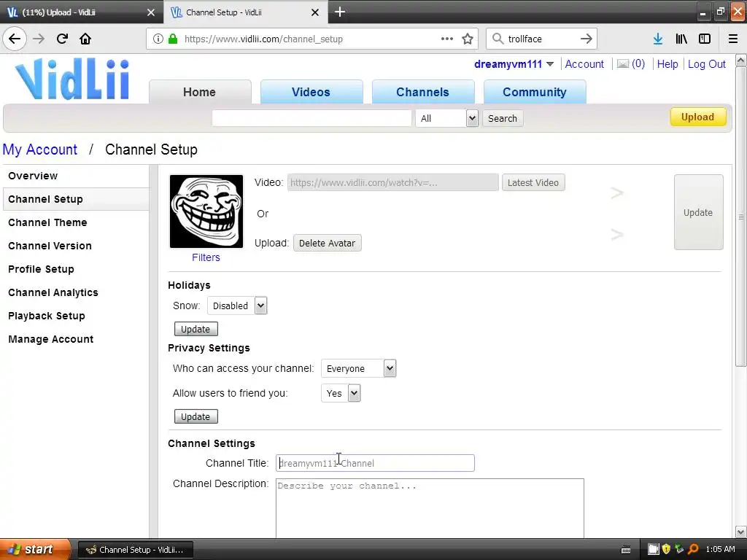Select Channel Setup taskbar window button

pos(136,550)
